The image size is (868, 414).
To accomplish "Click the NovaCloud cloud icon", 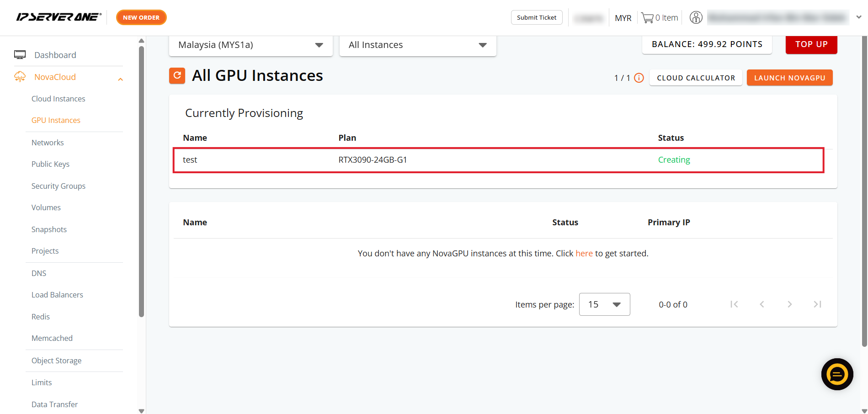I will (20, 77).
